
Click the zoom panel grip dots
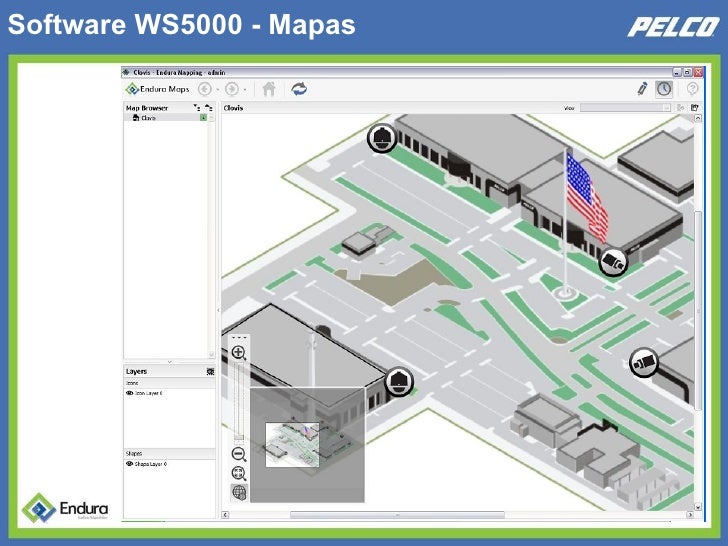(239, 338)
